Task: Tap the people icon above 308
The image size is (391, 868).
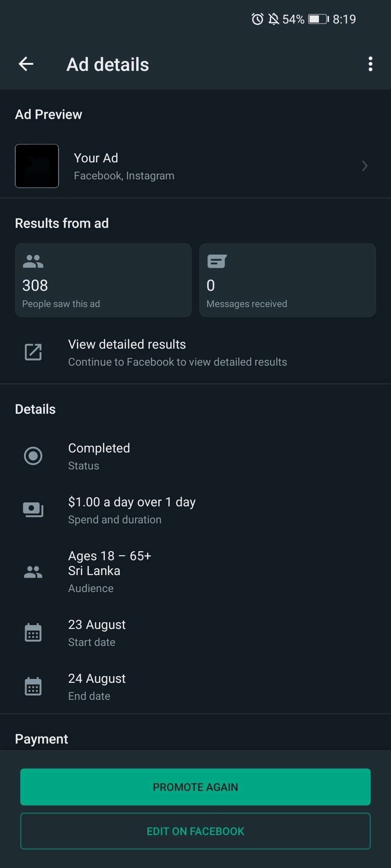Action: click(33, 261)
